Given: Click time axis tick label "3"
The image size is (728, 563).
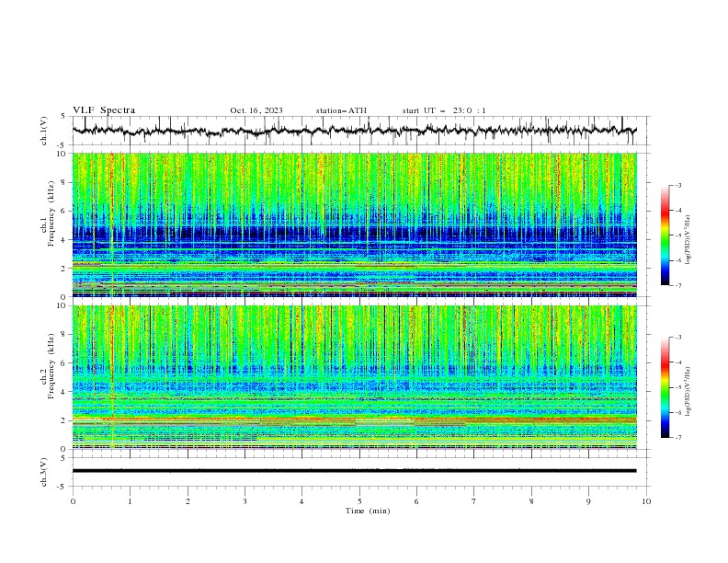Looking at the screenshot, I should [x=245, y=501].
